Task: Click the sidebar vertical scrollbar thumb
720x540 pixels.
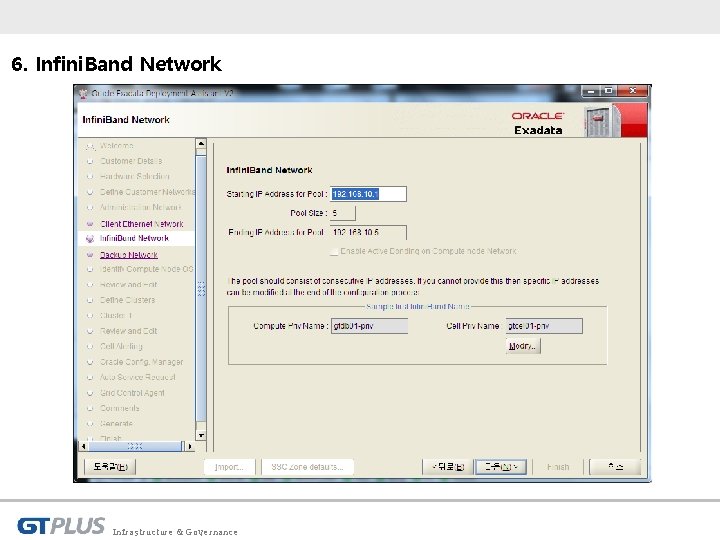Action: [201, 289]
